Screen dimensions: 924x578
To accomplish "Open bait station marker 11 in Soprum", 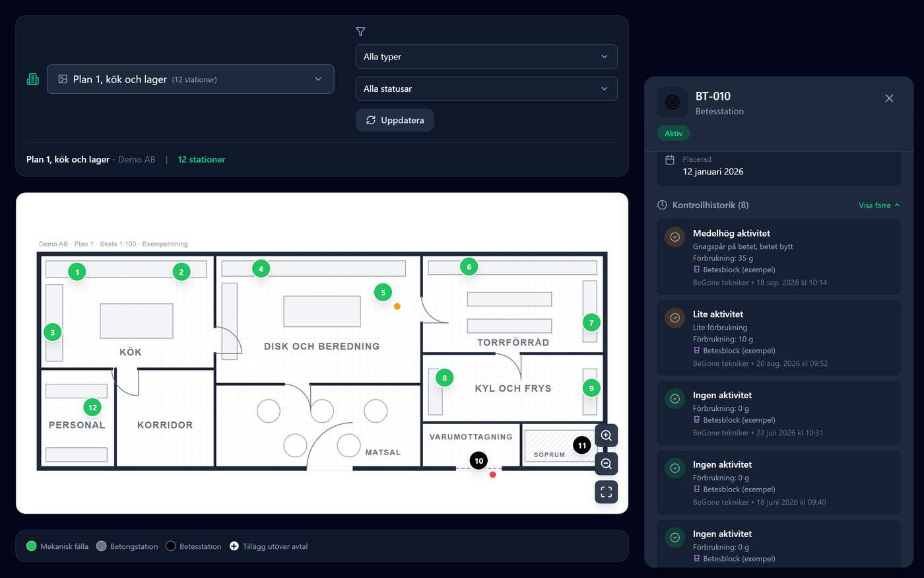I will pyautogui.click(x=582, y=446).
